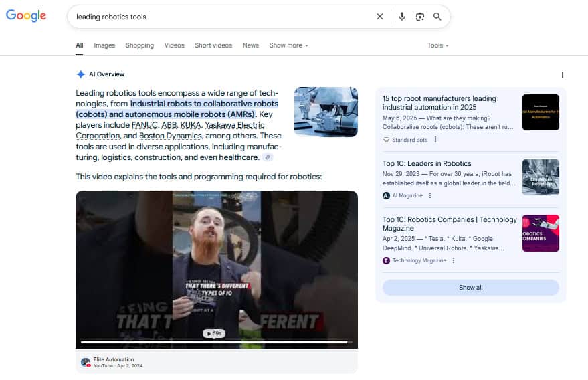
Task: Follow the KUKA link
Action: tap(191, 125)
